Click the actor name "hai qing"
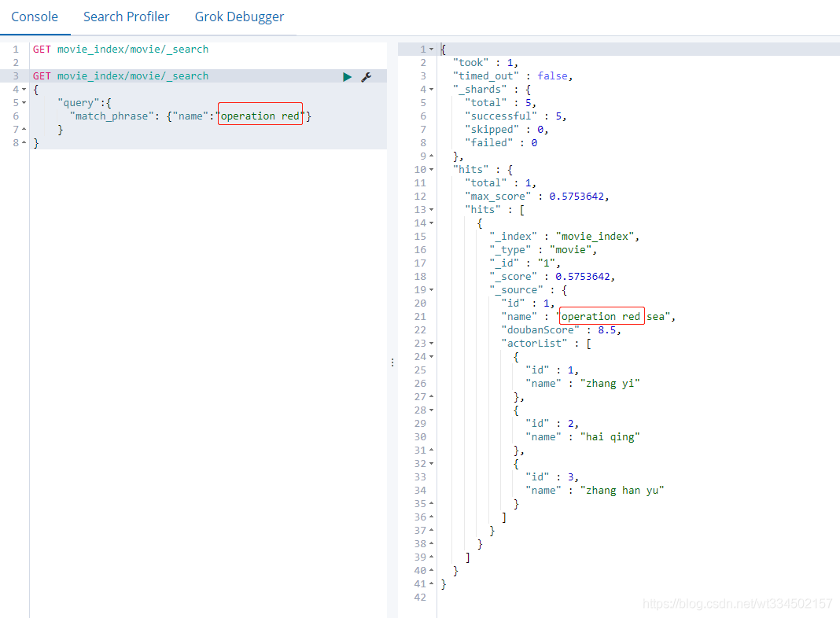This screenshot has width=840, height=618. pos(610,437)
